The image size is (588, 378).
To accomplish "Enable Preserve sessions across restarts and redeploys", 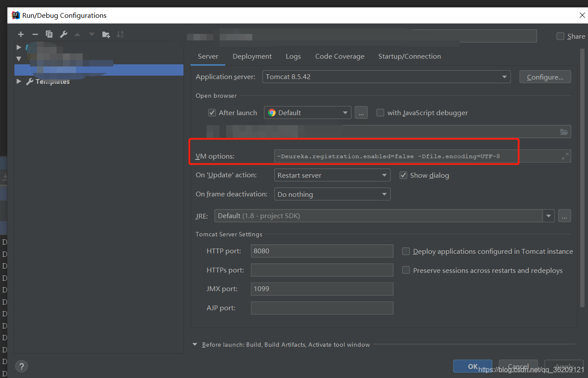I will (x=406, y=270).
